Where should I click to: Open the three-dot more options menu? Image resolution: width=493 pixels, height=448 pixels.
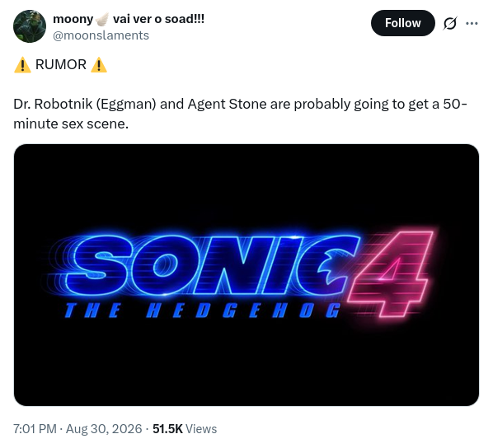[x=472, y=23]
